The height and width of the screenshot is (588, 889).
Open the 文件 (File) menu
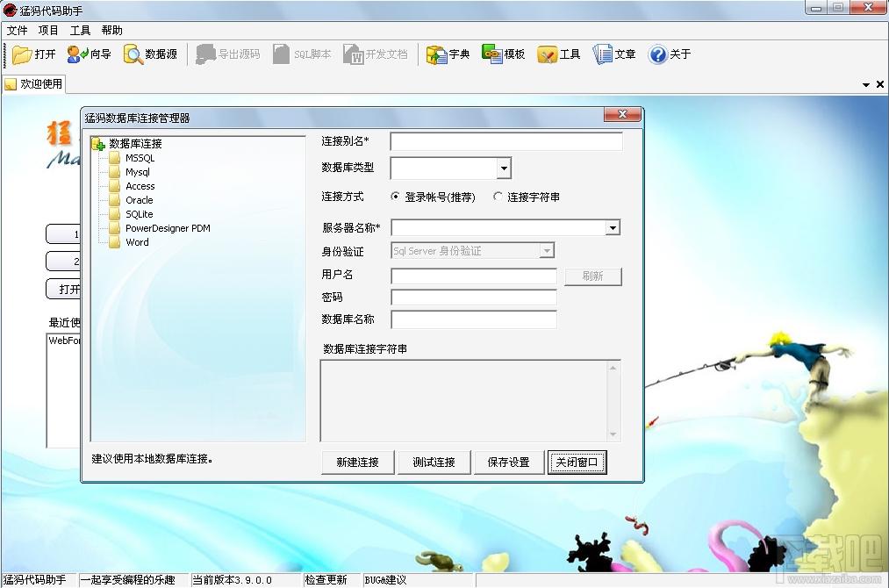pos(17,31)
